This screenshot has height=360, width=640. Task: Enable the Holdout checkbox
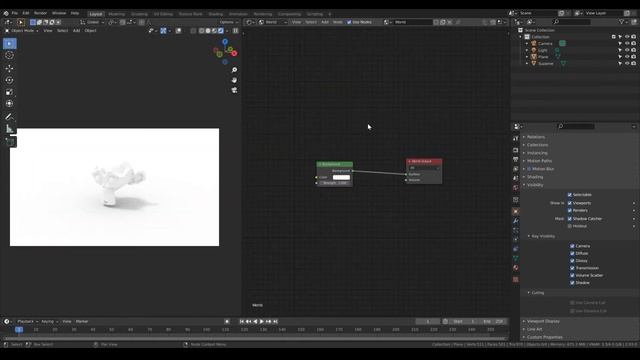pyautogui.click(x=569, y=226)
